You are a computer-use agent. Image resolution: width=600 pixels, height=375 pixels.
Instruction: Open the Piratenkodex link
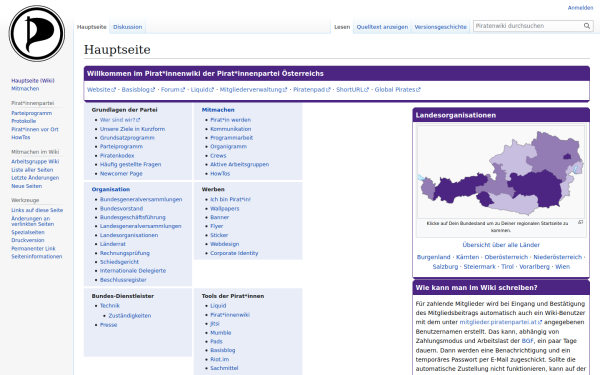tap(117, 156)
